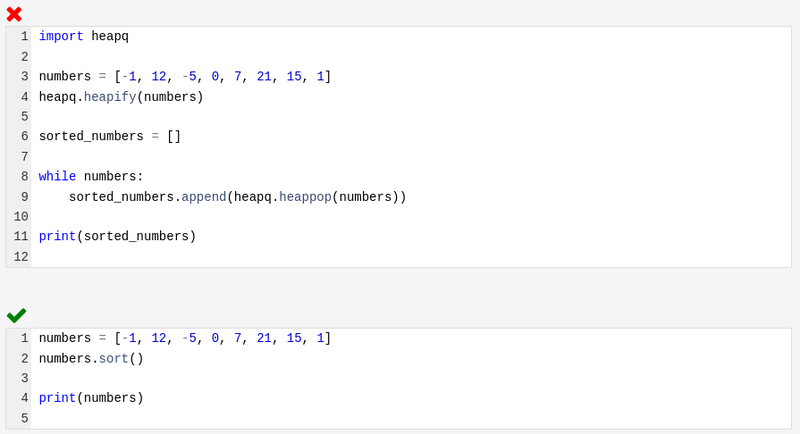Click numbers.sort() line in bottom block
800x434 pixels.
[91, 359]
